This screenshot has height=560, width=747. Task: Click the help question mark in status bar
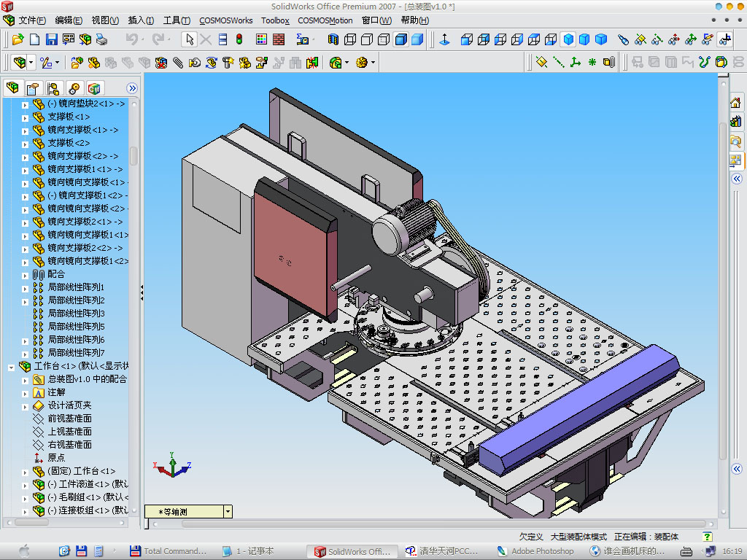708,537
